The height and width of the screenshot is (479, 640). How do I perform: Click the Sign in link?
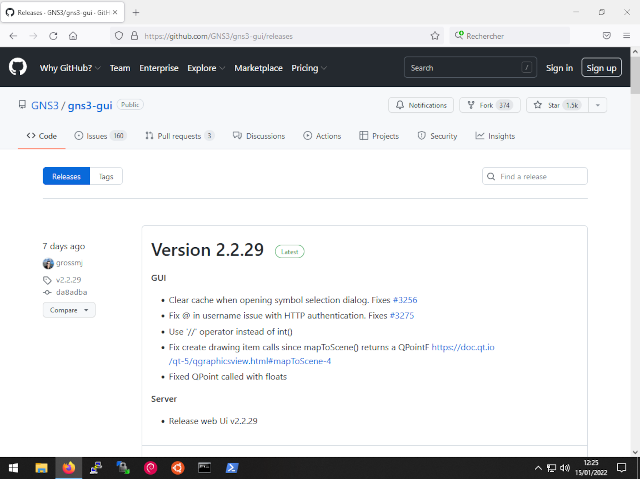coord(559,68)
